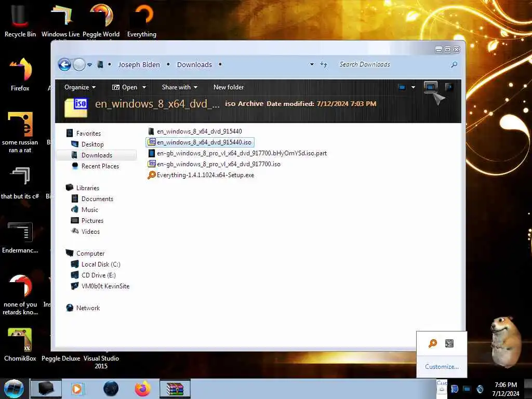Click the second icon in tray overflow popup
Viewport: 532px width, 399px height.
(449, 343)
